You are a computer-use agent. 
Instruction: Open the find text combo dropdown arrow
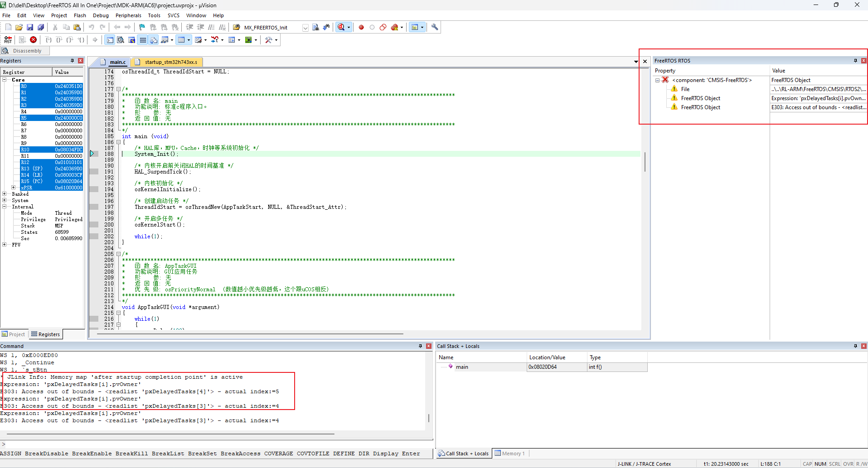[x=305, y=28]
